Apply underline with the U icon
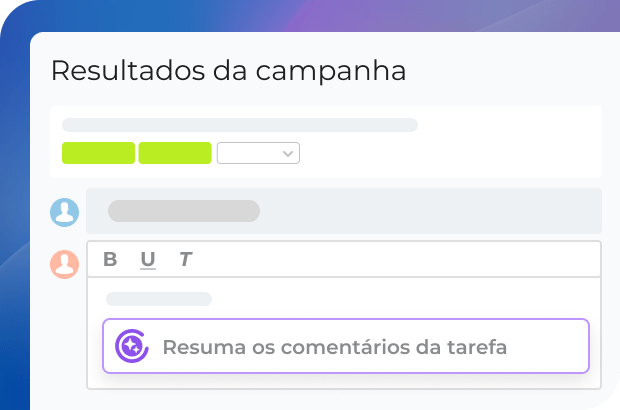Screen dimensions: 620x410 148,260
